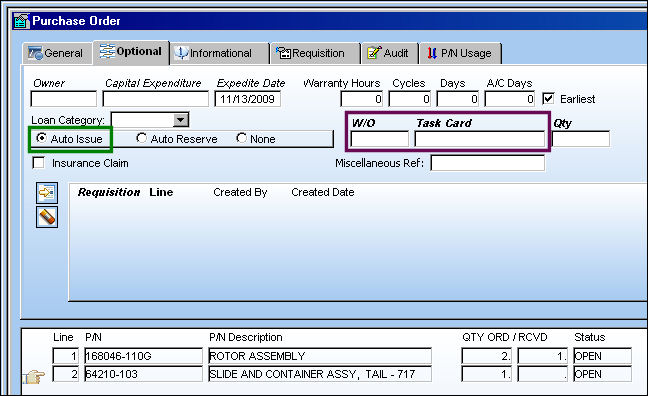Click OPEN status for line 2
648x396 pixels.
click(x=603, y=374)
